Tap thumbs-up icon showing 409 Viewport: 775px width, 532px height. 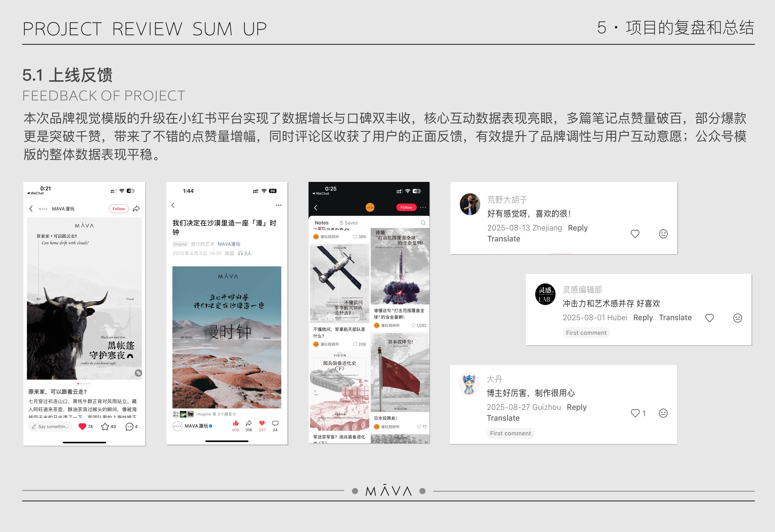click(236, 423)
